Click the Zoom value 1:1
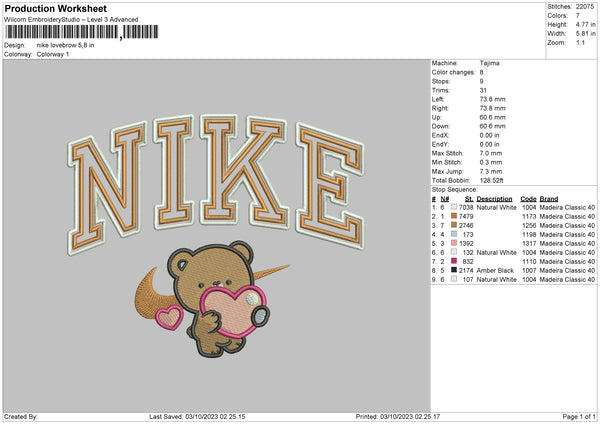Screen dimensions: 600x424 point(580,43)
